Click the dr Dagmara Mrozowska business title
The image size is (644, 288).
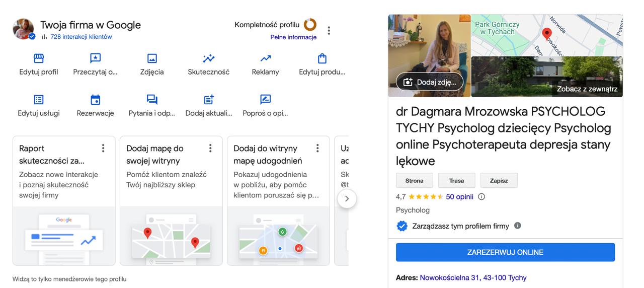pyautogui.click(x=504, y=136)
